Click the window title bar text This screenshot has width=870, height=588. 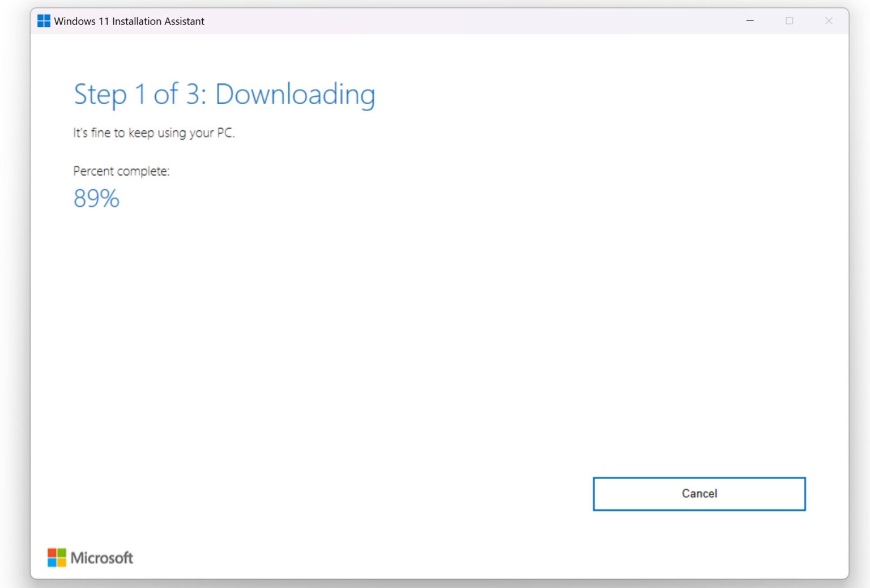coord(129,21)
